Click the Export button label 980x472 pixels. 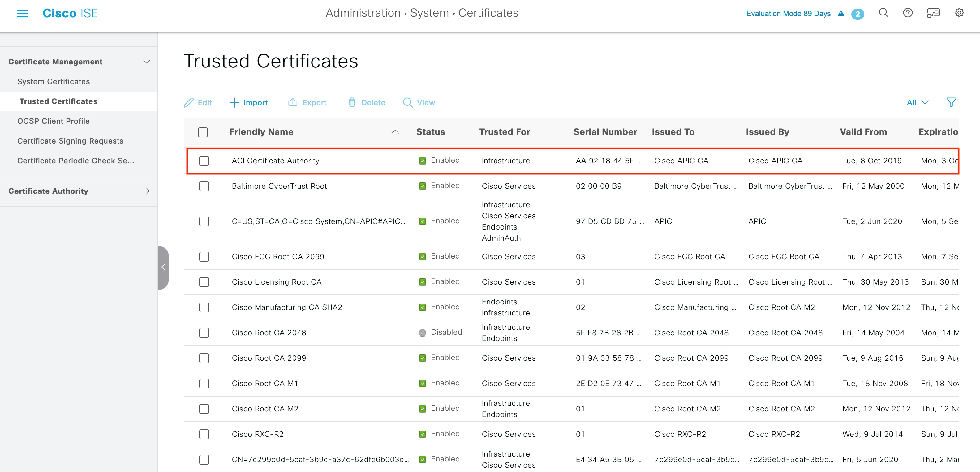(x=315, y=102)
